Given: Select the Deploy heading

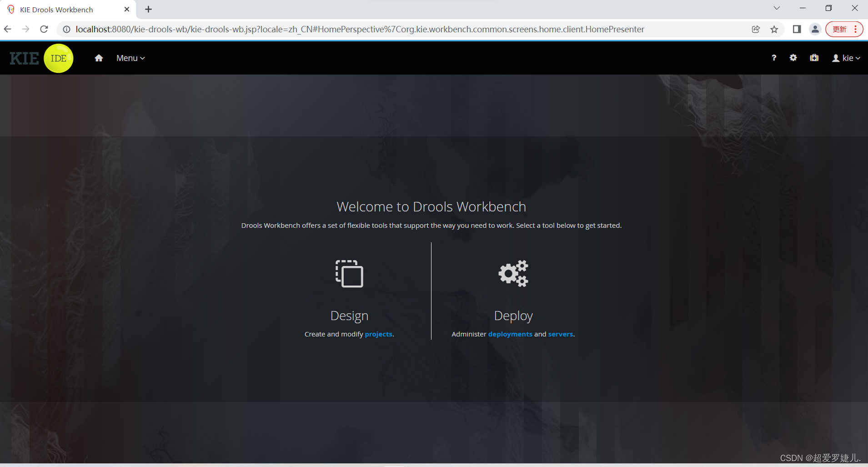Looking at the screenshot, I should coord(513,316).
